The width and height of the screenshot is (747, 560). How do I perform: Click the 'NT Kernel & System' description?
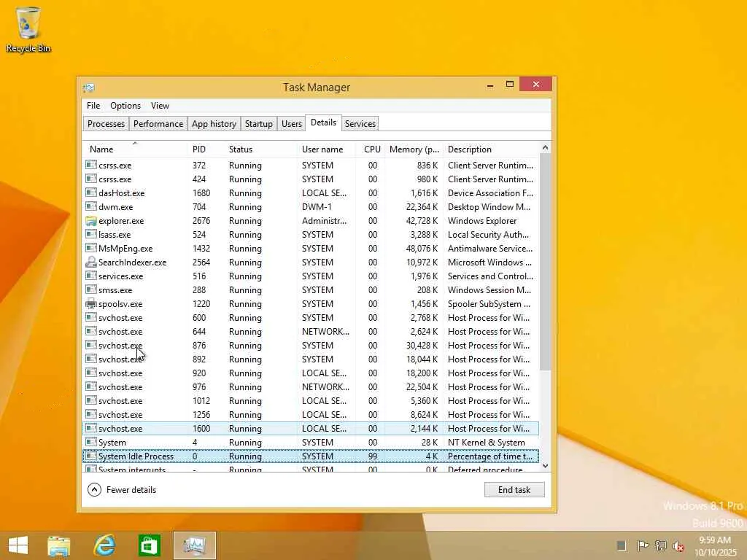click(487, 442)
